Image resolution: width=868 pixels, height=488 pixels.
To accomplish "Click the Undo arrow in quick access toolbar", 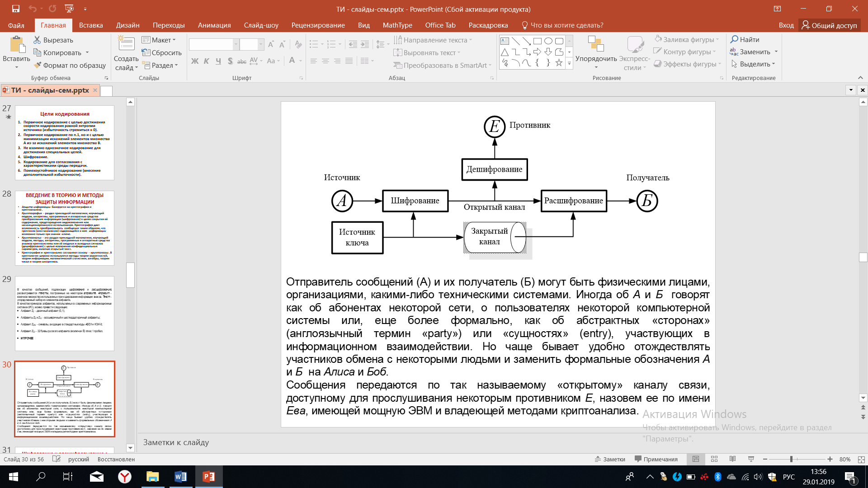I will point(32,9).
